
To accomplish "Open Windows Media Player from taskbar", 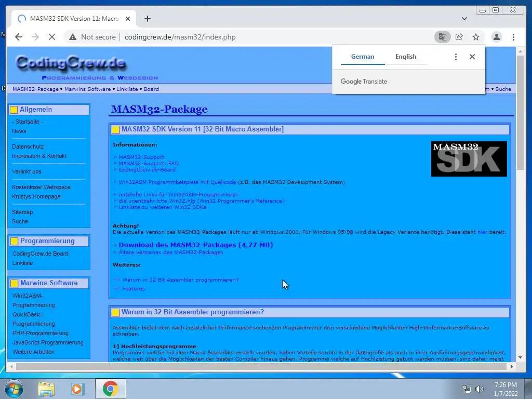I will [77, 389].
